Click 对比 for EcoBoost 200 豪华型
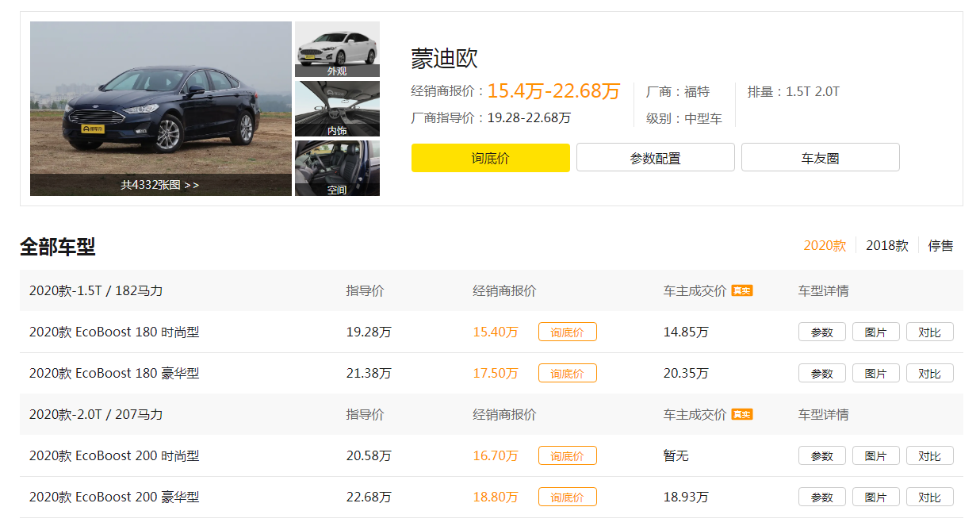Screen dimensions: 980x530 click(930, 497)
